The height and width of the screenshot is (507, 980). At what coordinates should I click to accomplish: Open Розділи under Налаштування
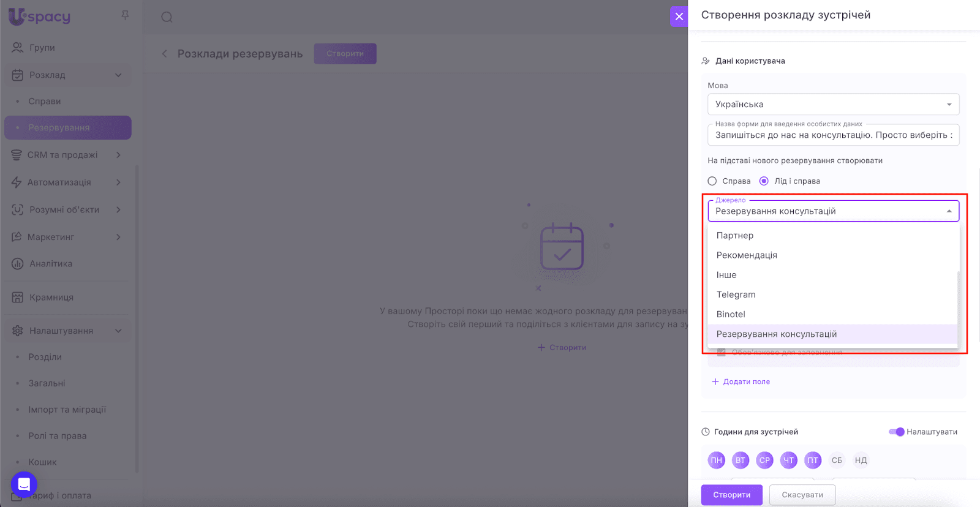(45, 357)
